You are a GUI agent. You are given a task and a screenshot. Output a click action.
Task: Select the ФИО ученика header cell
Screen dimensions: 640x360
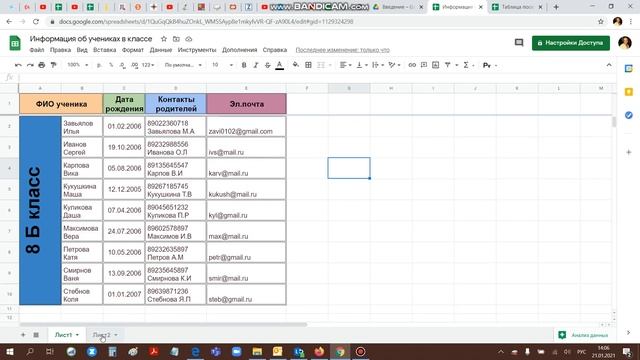click(61, 104)
